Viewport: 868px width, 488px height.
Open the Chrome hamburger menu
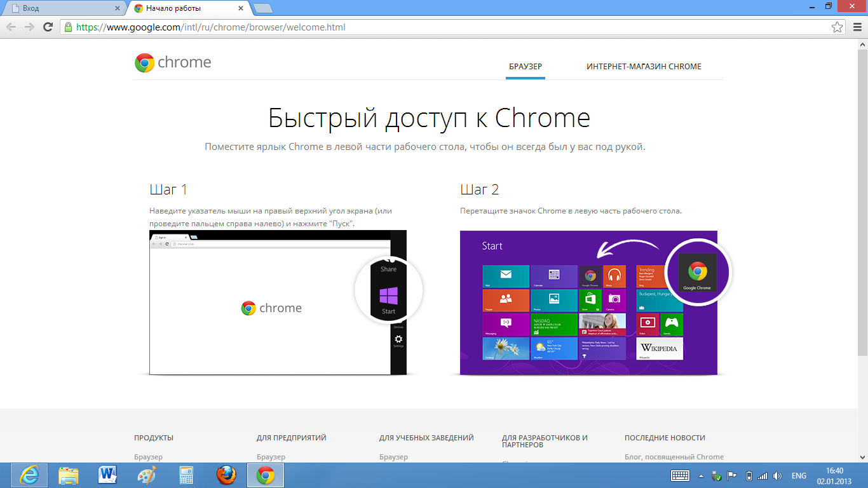click(x=855, y=27)
